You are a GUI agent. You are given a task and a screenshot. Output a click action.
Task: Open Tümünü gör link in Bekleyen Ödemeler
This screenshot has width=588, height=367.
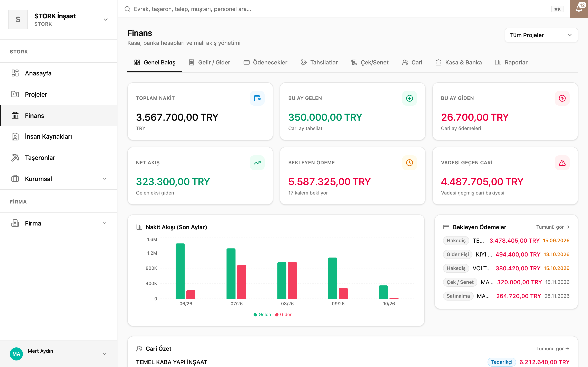(x=553, y=227)
